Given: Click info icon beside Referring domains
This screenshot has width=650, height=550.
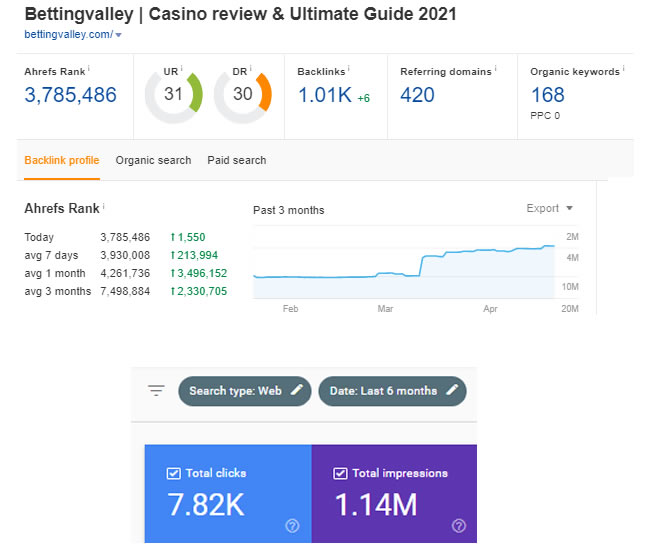Looking at the screenshot, I should tap(497, 71).
